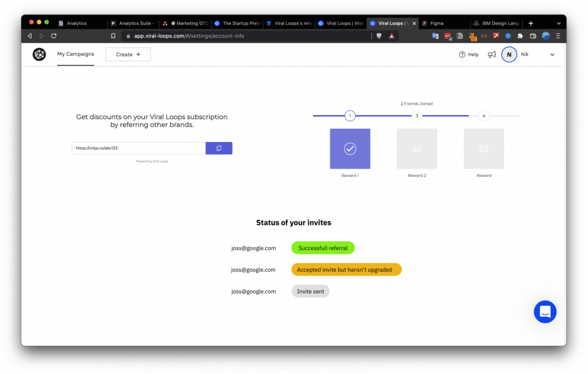Click the copy referral link icon

[218, 147]
